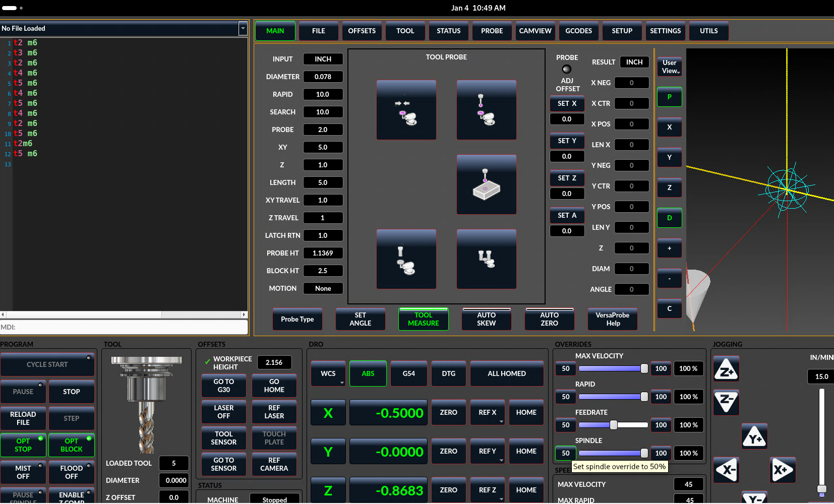Switch to the OFFSETS tab

pyautogui.click(x=362, y=31)
